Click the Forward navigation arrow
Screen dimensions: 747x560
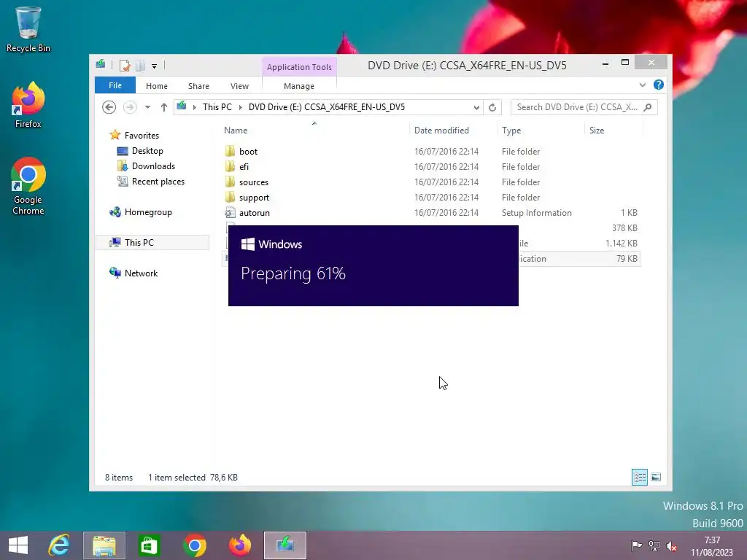coord(130,107)
